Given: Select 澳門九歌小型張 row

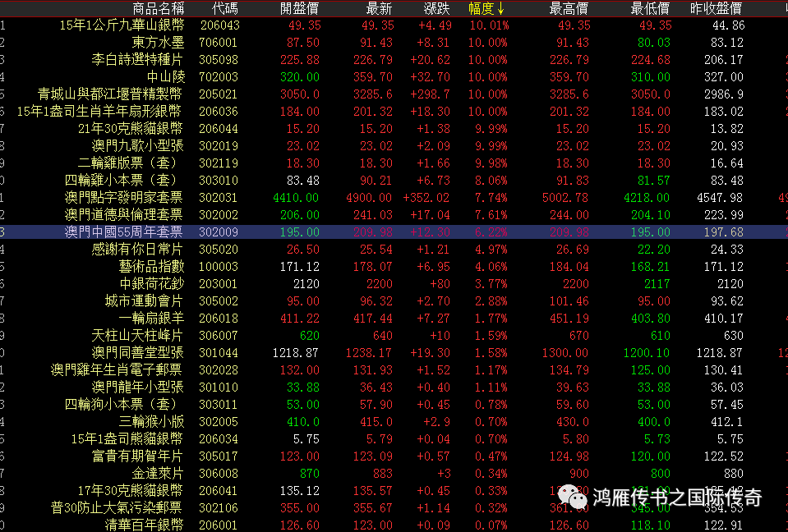Looking at the screenshot, I should [x=394, y=146].
